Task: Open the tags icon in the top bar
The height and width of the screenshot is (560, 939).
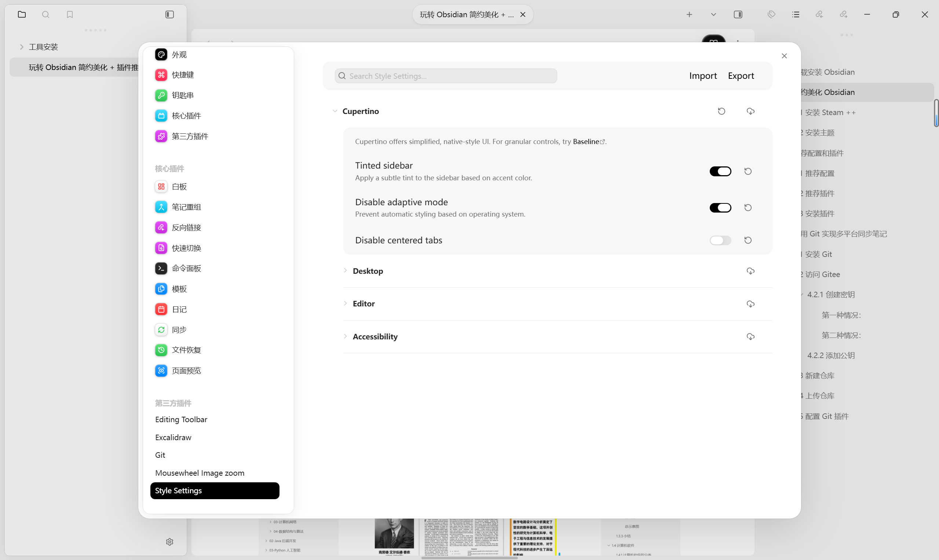Action: coord(771,14)
